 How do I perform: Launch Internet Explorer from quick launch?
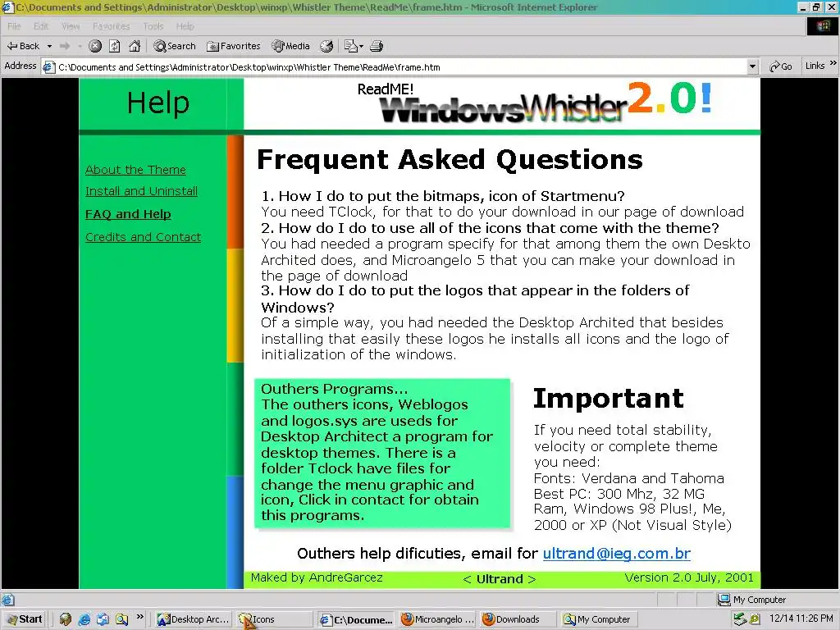(84, 619)
